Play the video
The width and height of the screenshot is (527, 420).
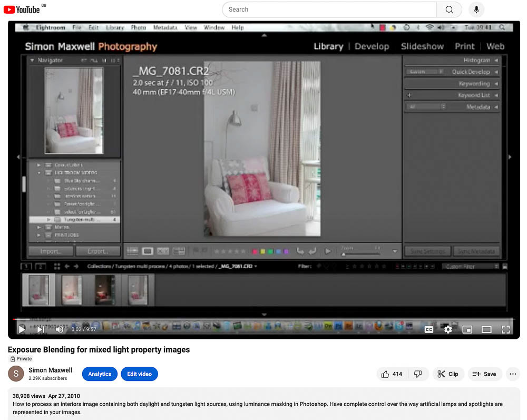(x=22, y=329)
